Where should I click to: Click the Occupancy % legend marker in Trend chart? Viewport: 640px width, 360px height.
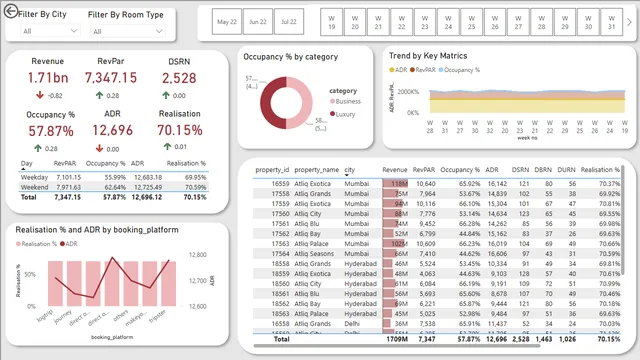(x=441, y=70)
